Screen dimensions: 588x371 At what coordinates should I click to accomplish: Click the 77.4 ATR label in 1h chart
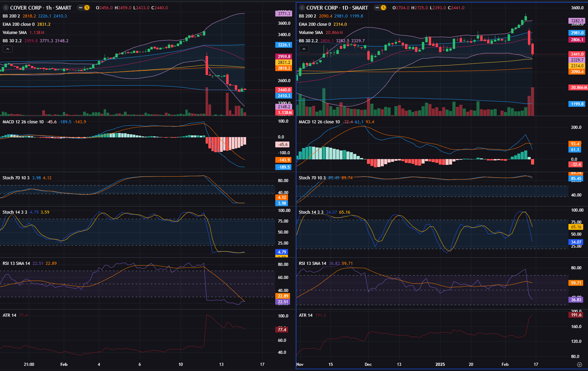click(x=282, y=330)
